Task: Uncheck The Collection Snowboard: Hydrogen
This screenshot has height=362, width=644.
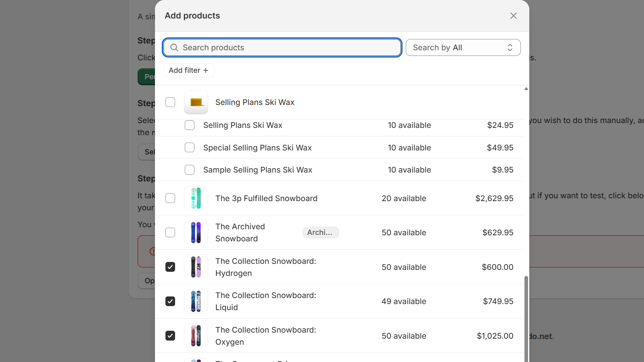Action: [170, 267]
